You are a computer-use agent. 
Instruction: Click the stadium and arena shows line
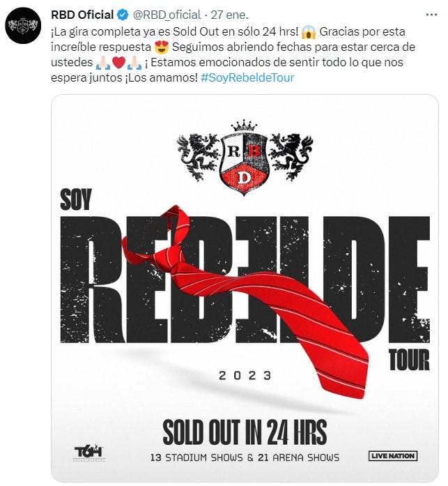(x=245, y=457)
